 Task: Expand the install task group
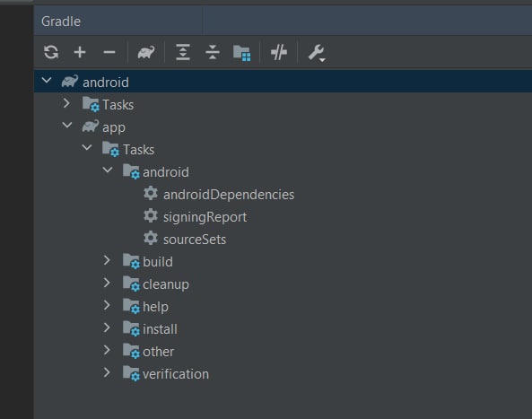107,327
